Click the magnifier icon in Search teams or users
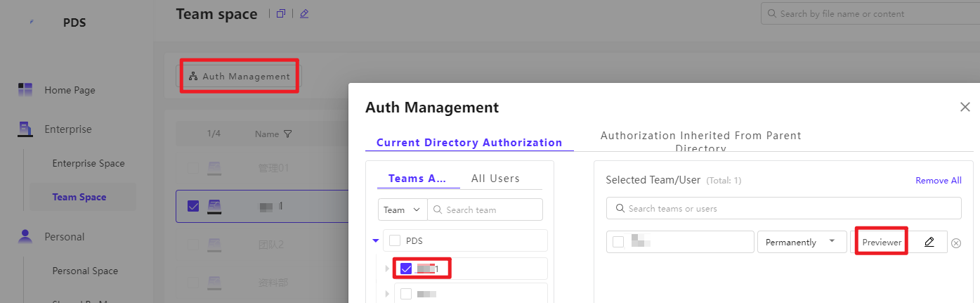Image resolution: width=980 pixels, height=303 pixels. (x=620, y=208)
